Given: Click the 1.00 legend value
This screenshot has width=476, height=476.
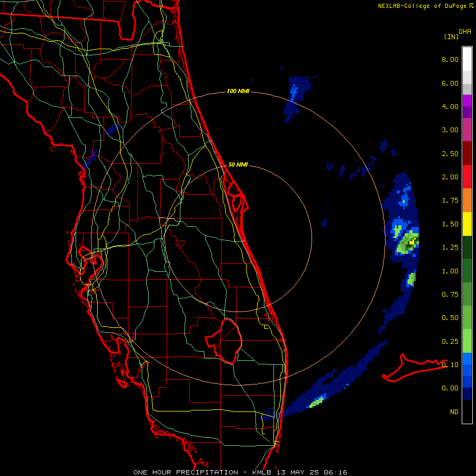Looking at the screenshot, I should click(450, 271).
